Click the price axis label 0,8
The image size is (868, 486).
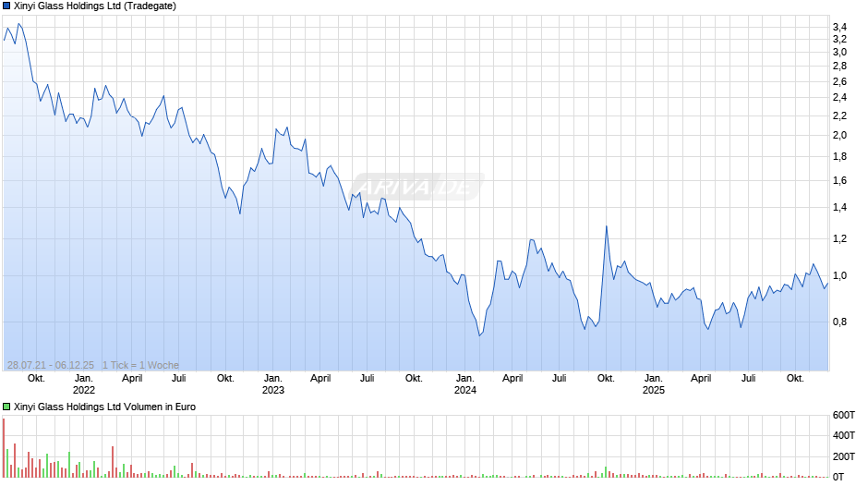pyautogui.click(x=839, y=322)
